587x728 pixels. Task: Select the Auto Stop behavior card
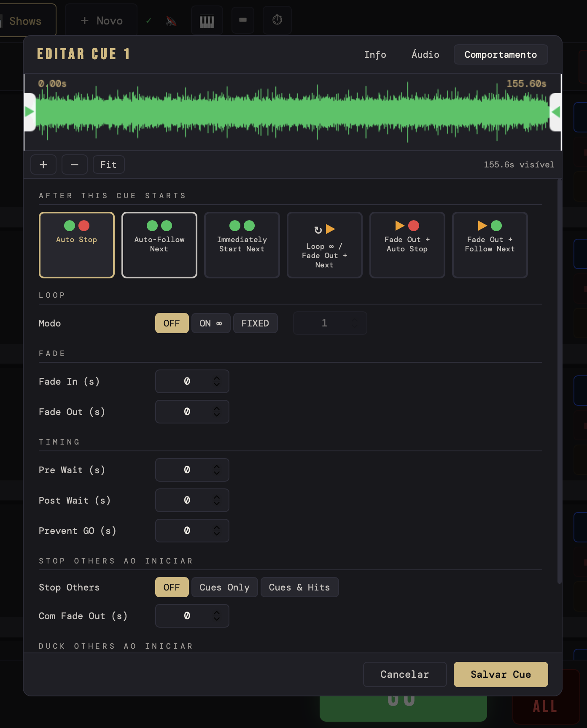click(77, 245)
